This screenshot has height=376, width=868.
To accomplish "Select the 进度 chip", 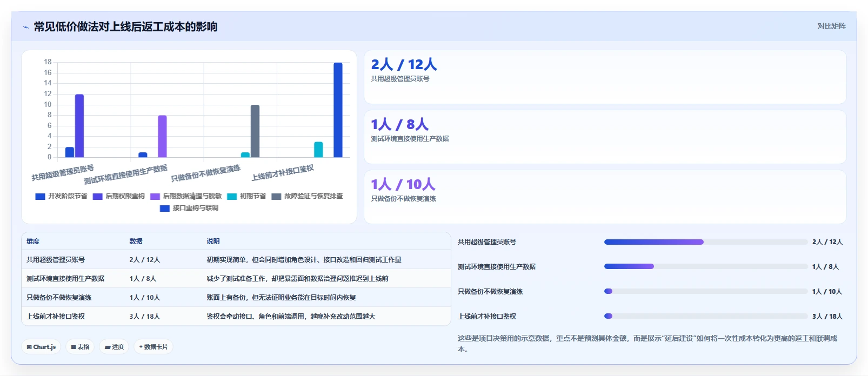I will click(x=114, y=347).
